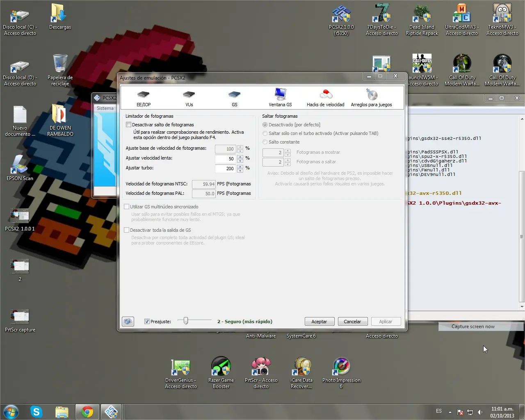Click the ES language indicator
This screenshot has width=525, height=420.
pyautogui.click(x=439, y=411)
